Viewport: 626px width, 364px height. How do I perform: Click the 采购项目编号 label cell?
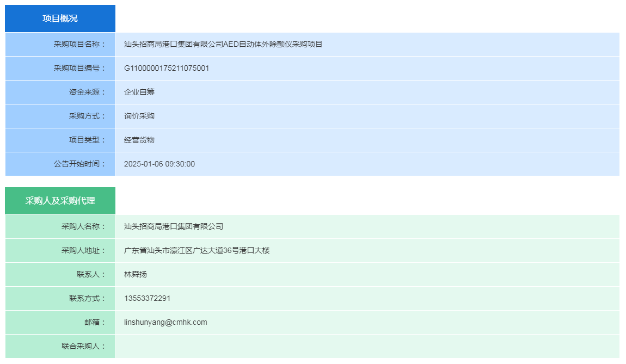(x=79, y=68)
